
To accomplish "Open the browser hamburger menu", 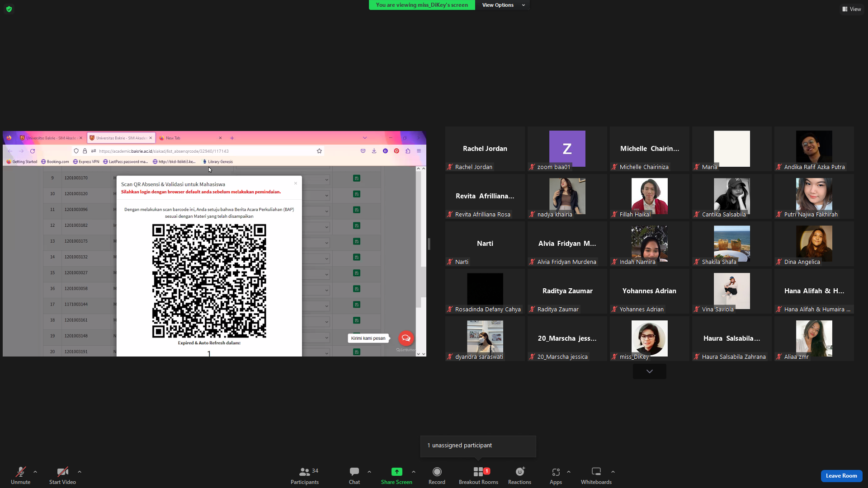I will pos(419,151).
